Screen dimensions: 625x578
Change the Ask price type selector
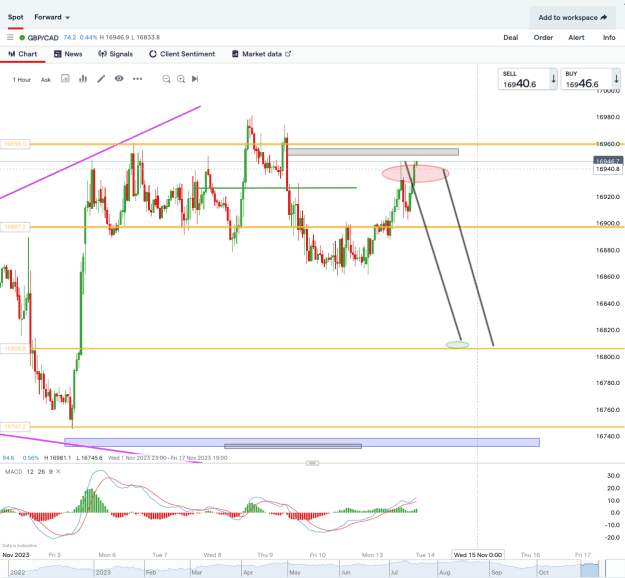click(x=46, y=80)
